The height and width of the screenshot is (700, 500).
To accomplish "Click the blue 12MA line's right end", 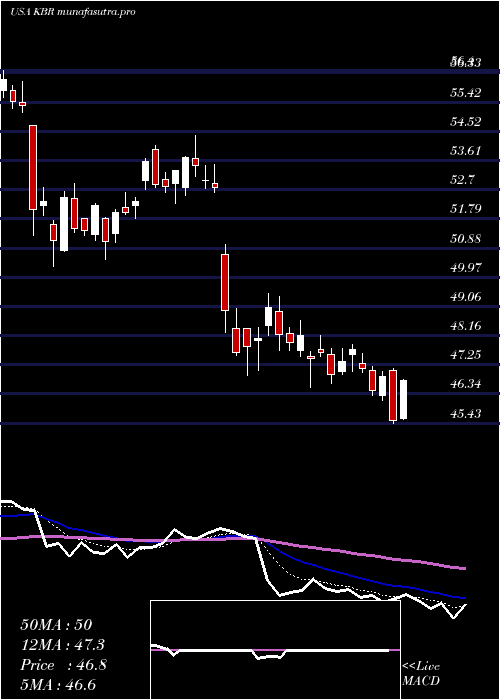I will (x=464, y=597).
